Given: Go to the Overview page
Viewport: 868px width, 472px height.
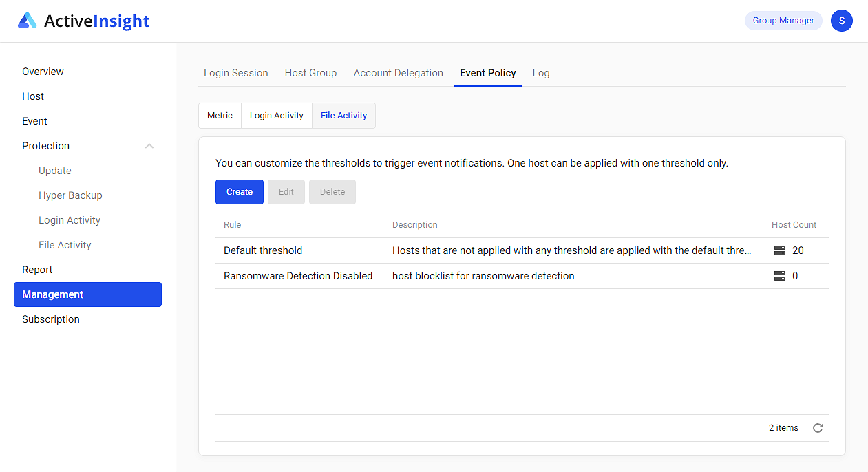Looking at the screenshot, I should coord(43,71).
